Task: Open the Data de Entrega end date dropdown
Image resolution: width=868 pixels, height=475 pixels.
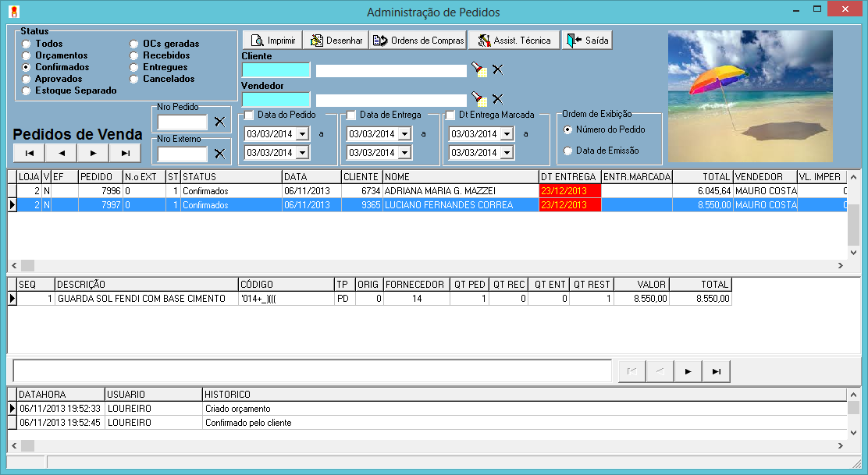Action: coord(404,153)
